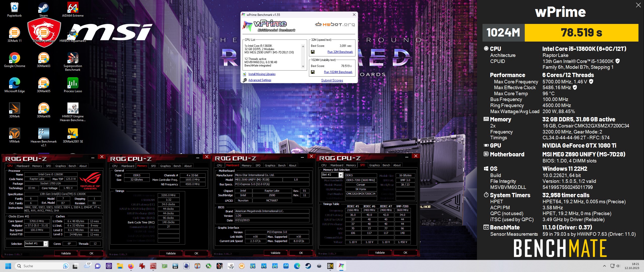Open the Windows Start menu
This screenshot has width=644, height=272.
pyautogui.click(x=8, y=266)
